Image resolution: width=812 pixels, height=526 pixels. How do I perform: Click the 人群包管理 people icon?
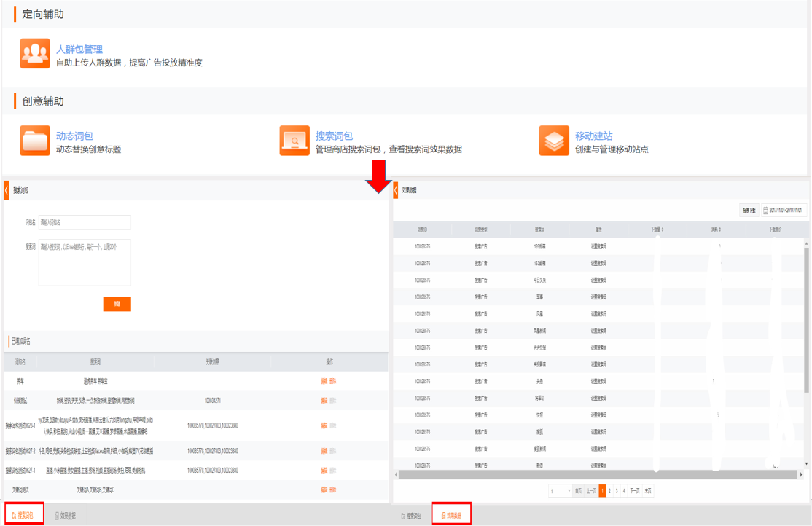(35, 53)
